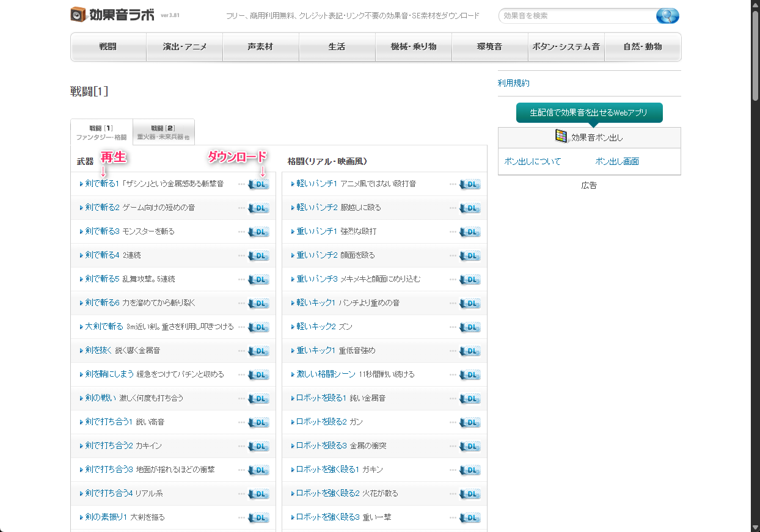760x532 pixels.
Task: Click DL icon for 激しい格闘シーン
Action: 470,375
